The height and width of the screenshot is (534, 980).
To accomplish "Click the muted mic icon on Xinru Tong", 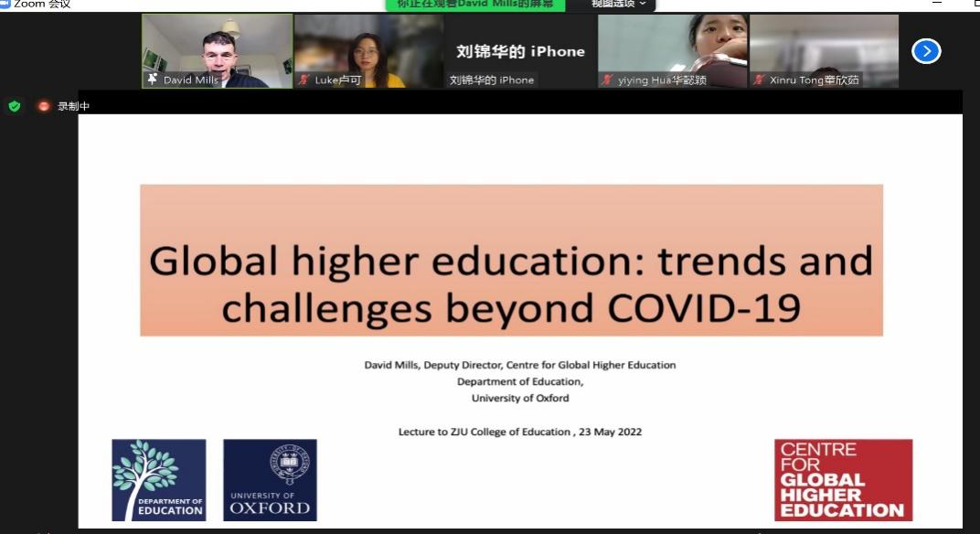I will click(x=759, y=80).
